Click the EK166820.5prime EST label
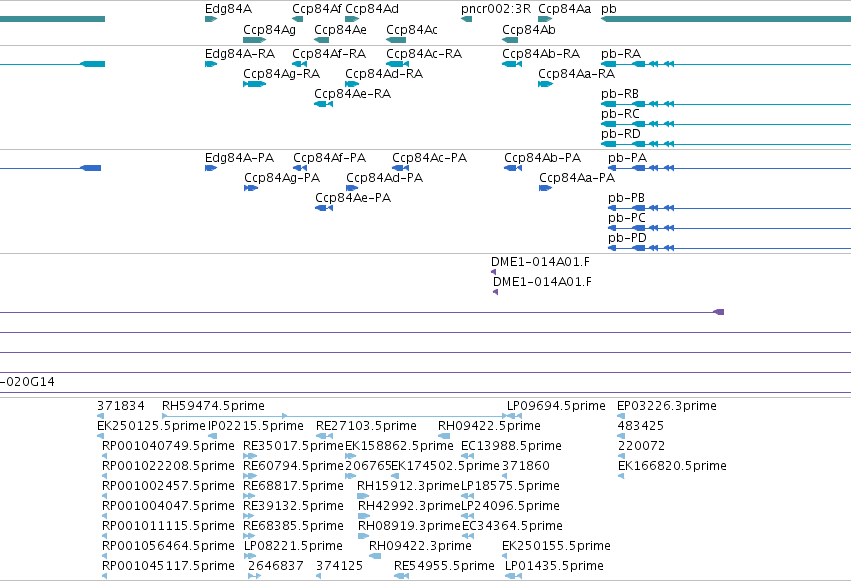851x581 pixels. point(672,466)
